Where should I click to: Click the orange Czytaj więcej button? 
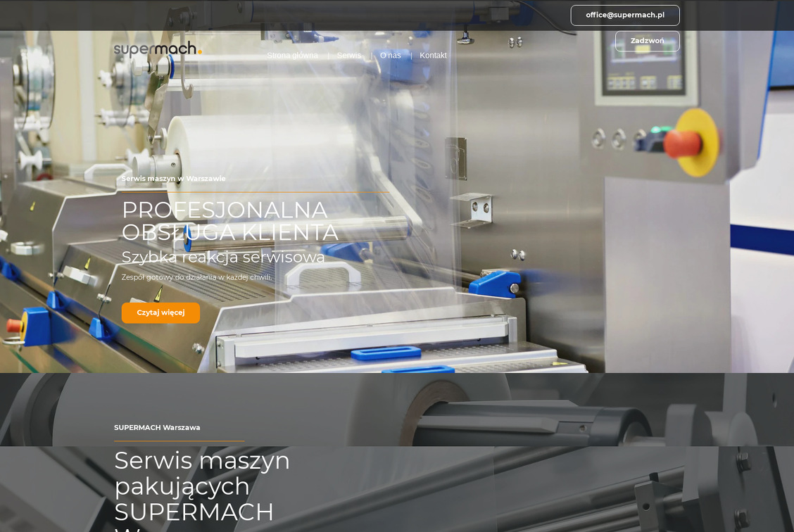point(160,312)
